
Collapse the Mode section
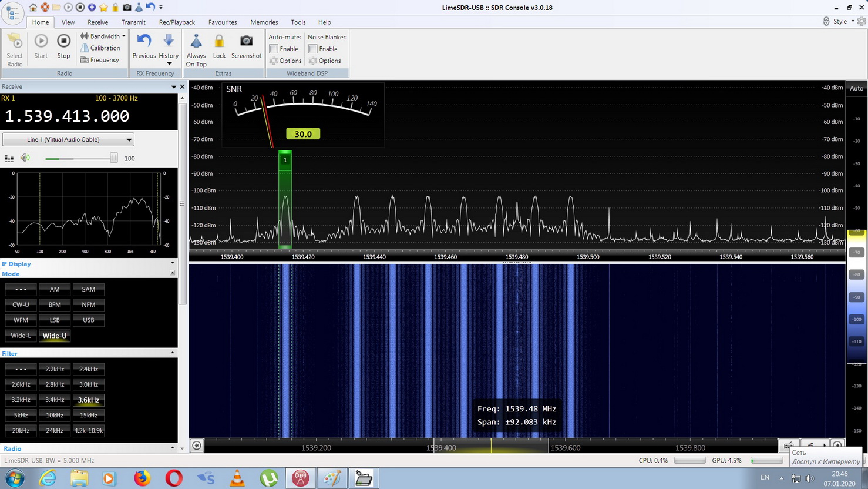(x=173, y=273)
